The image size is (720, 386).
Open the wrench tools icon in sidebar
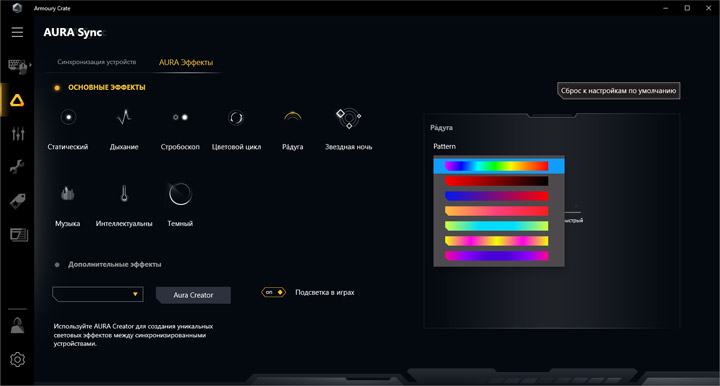pos(17,167)
